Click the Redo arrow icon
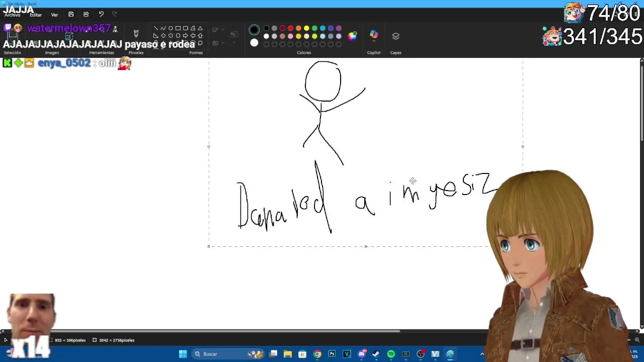Screen dimensions: 644x362 pyautogui.click(x=115, y=15)
